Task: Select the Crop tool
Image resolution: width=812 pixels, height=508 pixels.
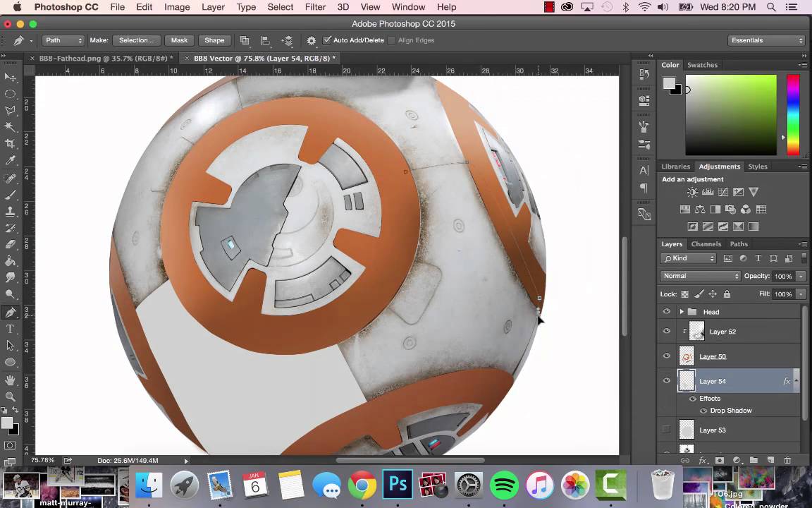Action: [11, 143]
